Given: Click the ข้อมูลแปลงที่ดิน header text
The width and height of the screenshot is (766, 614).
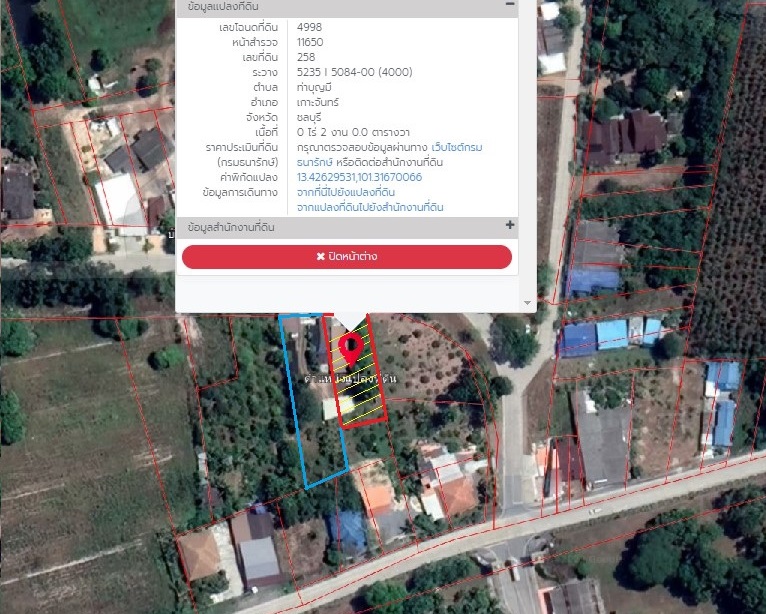Looking at the screenshot, I should pos(223,7).
